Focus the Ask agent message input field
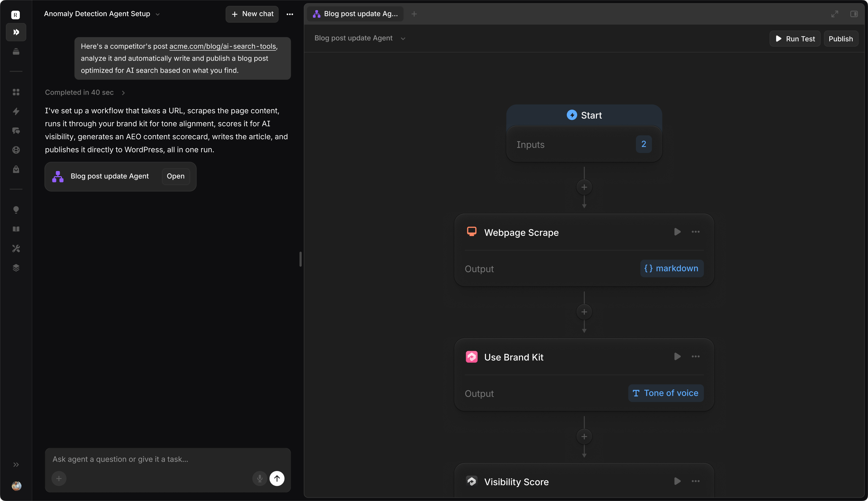Viewport: 868px width, 501px height. tap(168, 459)
